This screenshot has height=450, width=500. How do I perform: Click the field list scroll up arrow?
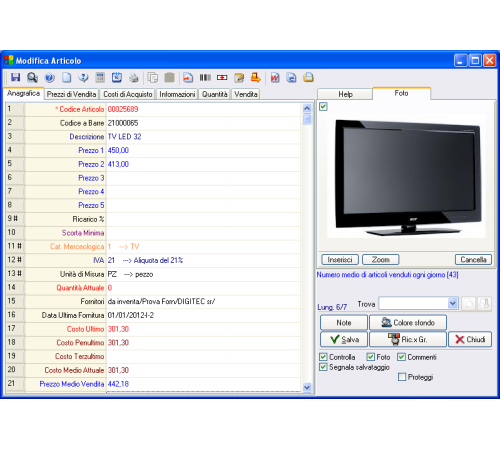click(307, 108)
